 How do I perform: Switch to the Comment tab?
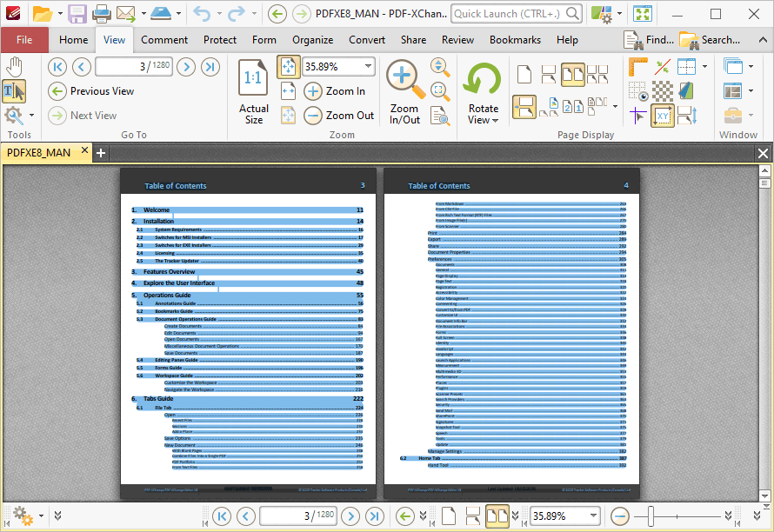pyautogui.click(x=164, y=40)
